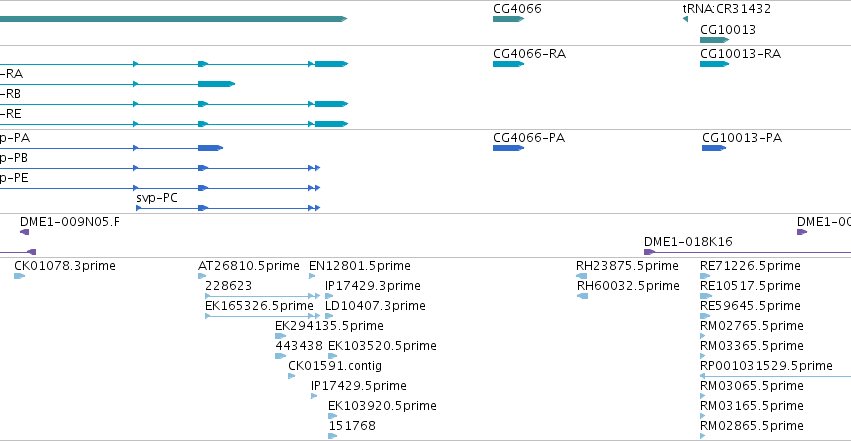Select the 151768 feature label
This screenshot has width=851, height=441.
pyautogui.click(x=352, y=426)
